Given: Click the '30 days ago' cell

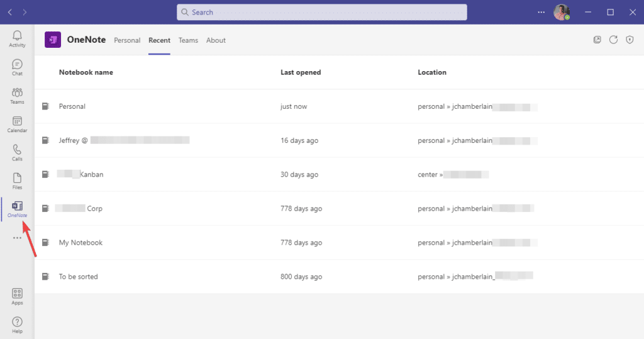Looking at the screenshot, I should pyautogui.click(x=299, y=175).
